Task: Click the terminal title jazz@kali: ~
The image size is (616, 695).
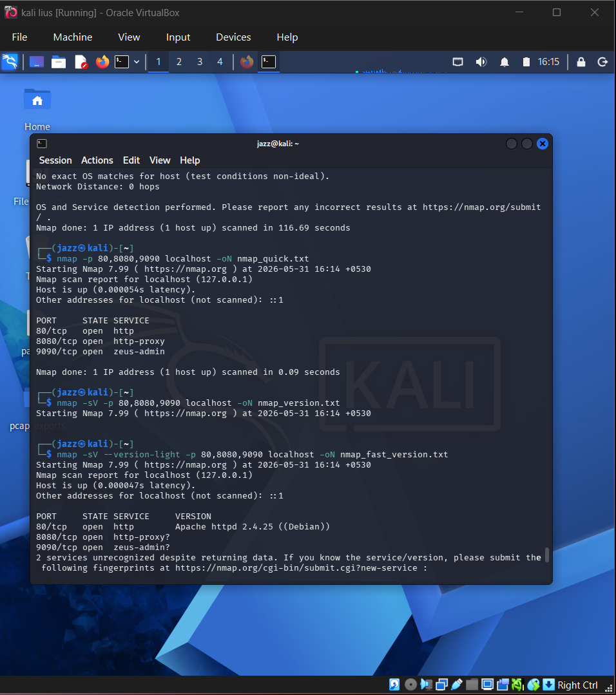Action: tap(278, 144)
